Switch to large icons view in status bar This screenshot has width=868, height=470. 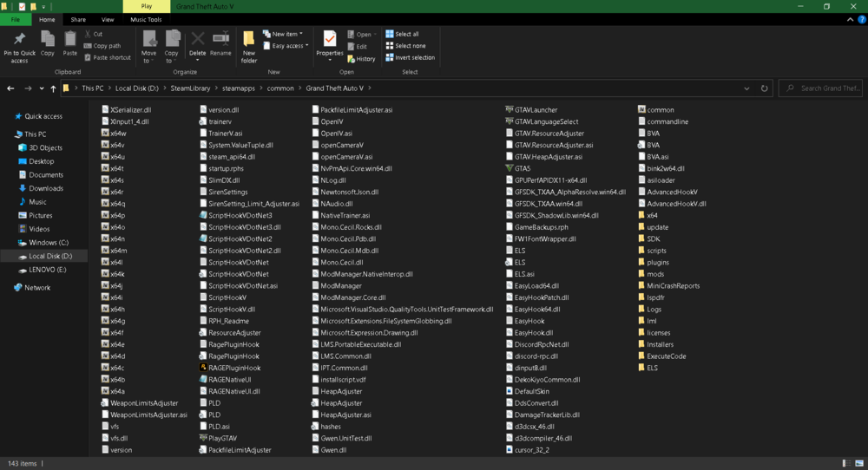coord(859,463)
